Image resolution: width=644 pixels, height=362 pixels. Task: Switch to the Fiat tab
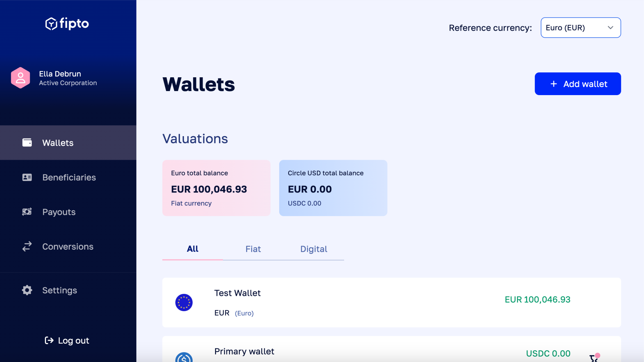click(x=253, y=249)
